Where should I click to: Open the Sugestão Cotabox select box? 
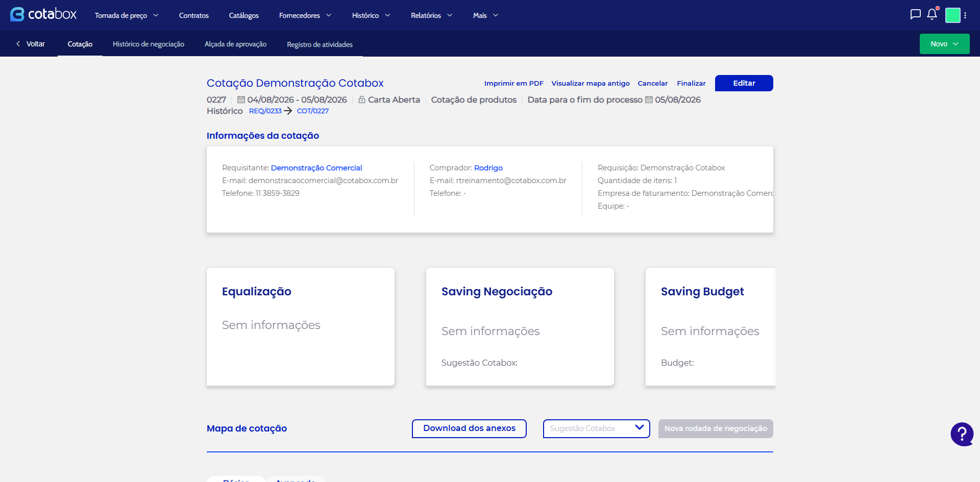[x=596, y=428]
